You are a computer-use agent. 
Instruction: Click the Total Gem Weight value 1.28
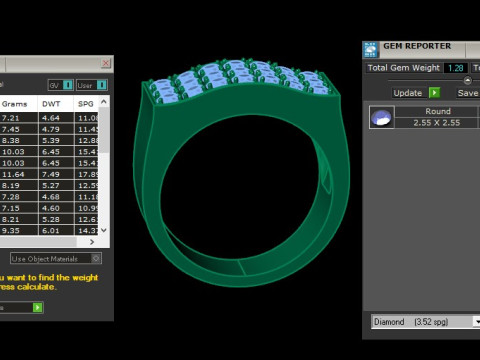coord(456,68)
